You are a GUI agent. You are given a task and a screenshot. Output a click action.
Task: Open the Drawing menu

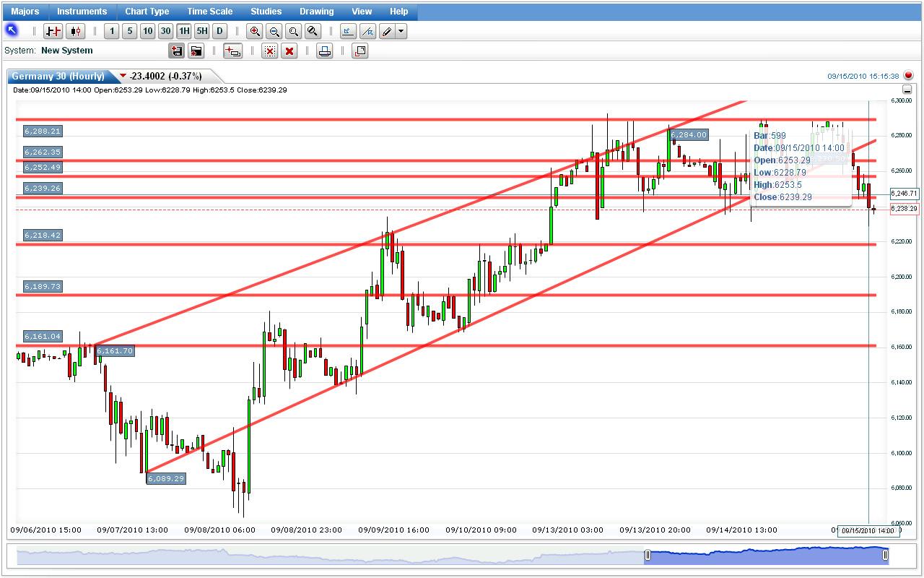[316, 12]
